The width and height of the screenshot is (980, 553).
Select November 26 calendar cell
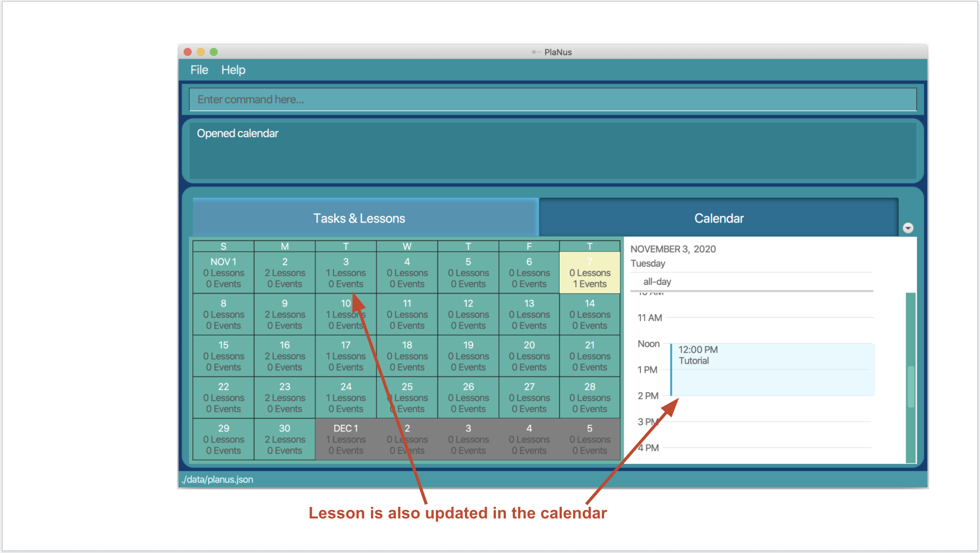click(468, 397)
